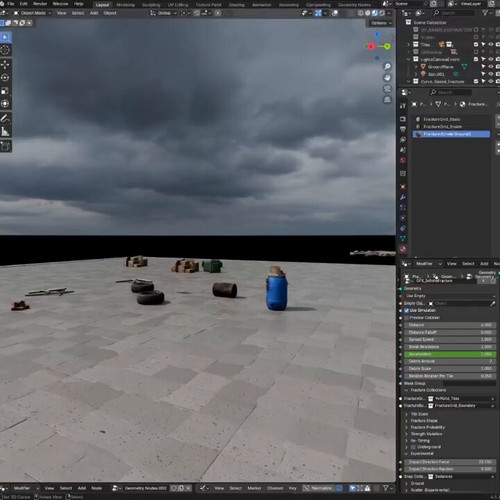Hide the Tiles collection eye icon
The image size is (500, 500).
coord(491,44)
